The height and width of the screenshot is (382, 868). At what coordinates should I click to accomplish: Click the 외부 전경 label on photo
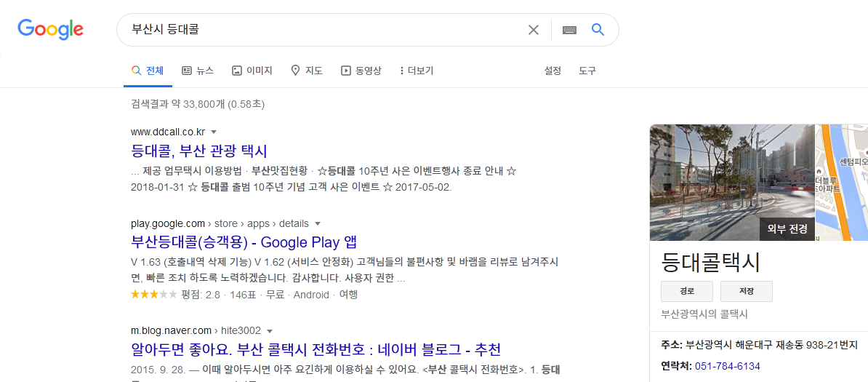787,228
